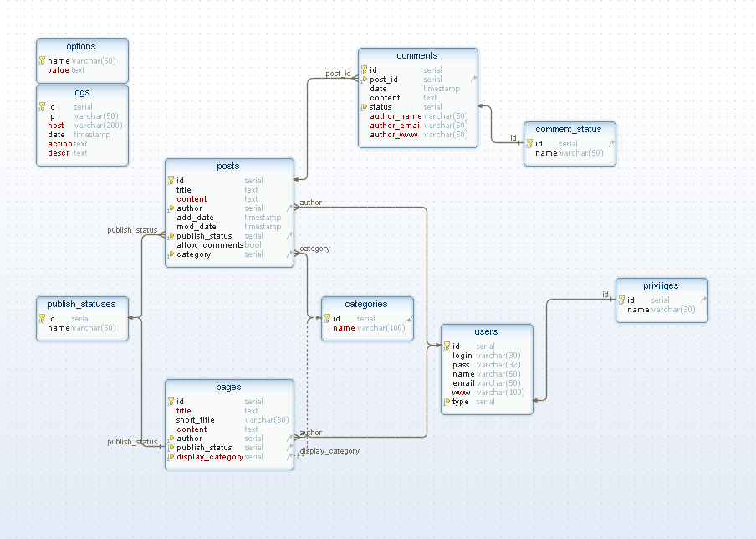Image resolution: width=756 pixels, height=539 pixels.
Task: Click foreign key icon beside comments status
Action: coord(364,107)
